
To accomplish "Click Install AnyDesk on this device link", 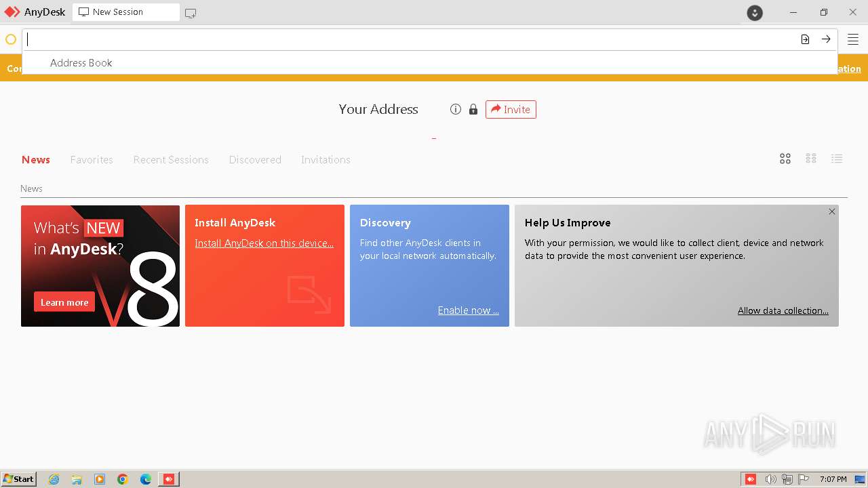I will [264, 243].
